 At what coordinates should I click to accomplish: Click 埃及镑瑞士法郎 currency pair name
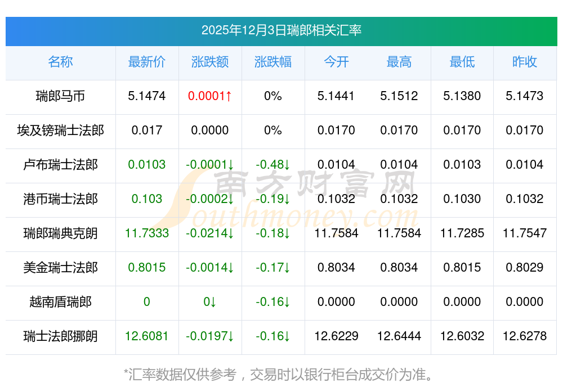(60, 130)
